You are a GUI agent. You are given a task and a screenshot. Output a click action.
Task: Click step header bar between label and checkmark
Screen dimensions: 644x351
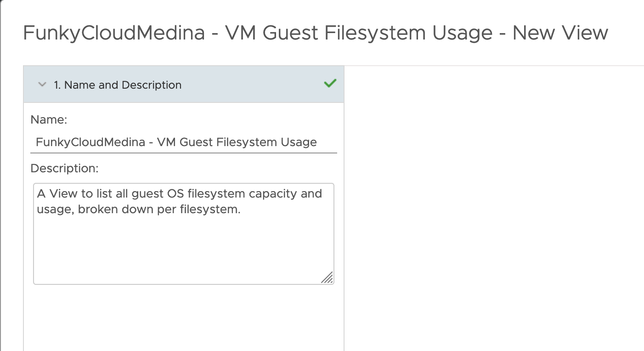point(253,85)
